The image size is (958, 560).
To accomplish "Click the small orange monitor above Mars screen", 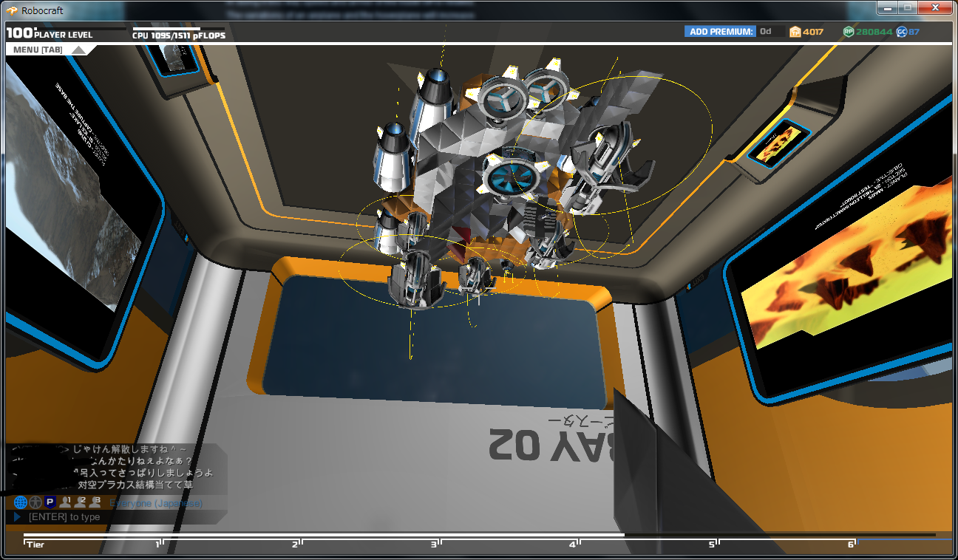I will tap(778, 143).
